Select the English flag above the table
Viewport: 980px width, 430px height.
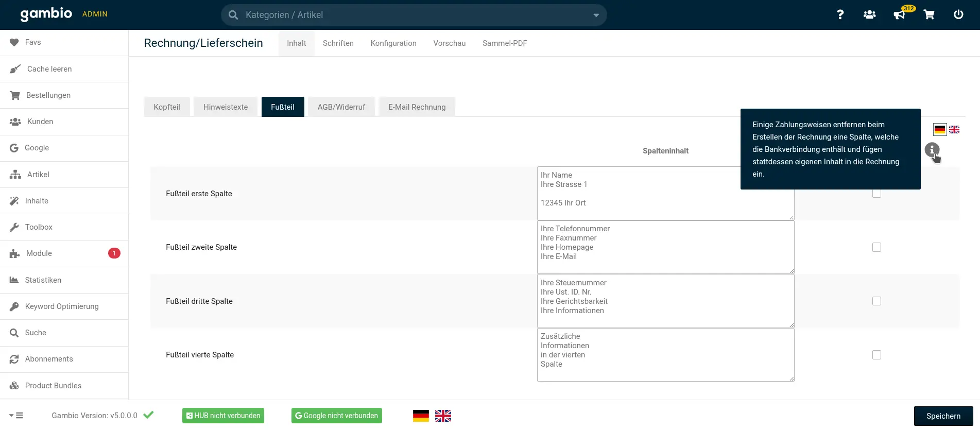click(x=954, y=130)
